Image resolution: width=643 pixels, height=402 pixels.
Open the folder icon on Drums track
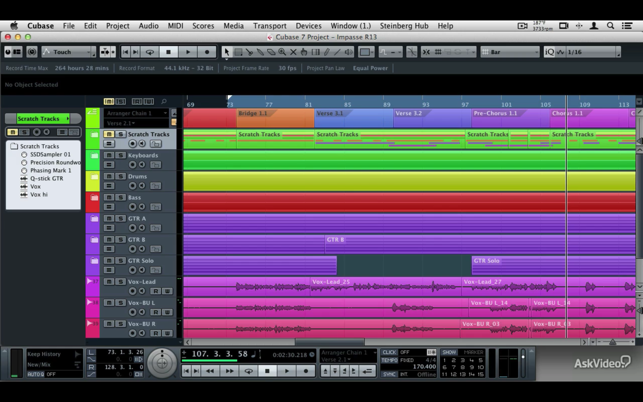coord(92,177)
